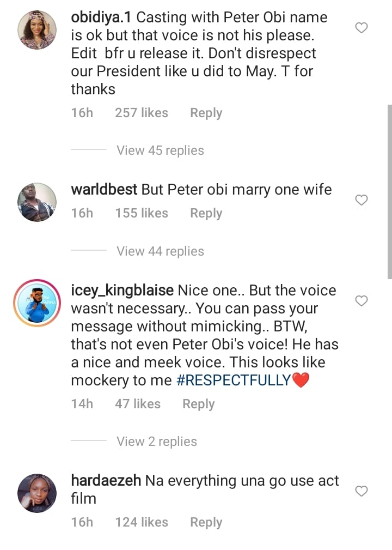Click the comments scrollbar

tap(389, 191)
